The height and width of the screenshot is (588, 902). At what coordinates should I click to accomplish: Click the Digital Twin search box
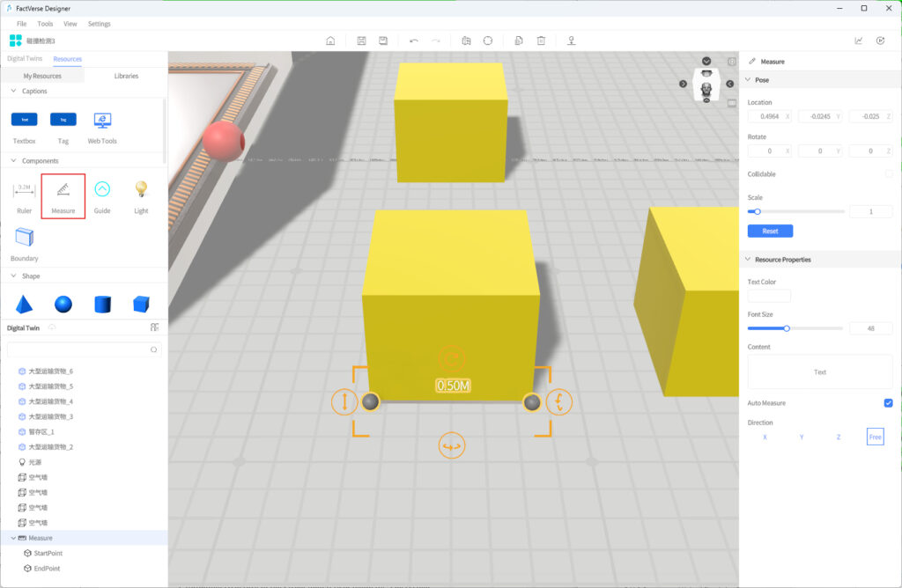(x=84, y=349)
